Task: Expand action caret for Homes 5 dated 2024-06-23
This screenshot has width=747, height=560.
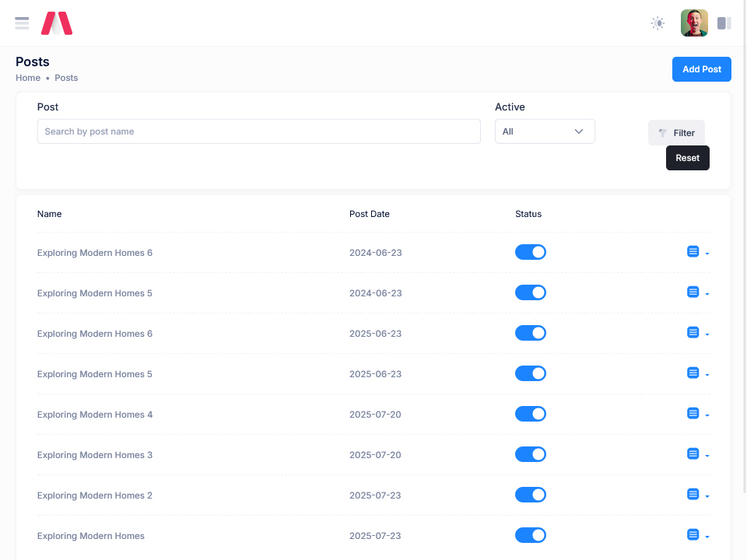Action: pyautogui.click(x=707, y=294)
